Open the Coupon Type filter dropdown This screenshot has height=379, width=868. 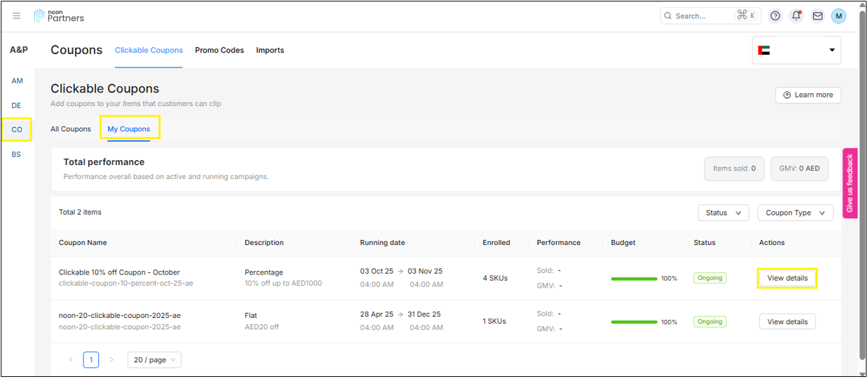point(795,213)
